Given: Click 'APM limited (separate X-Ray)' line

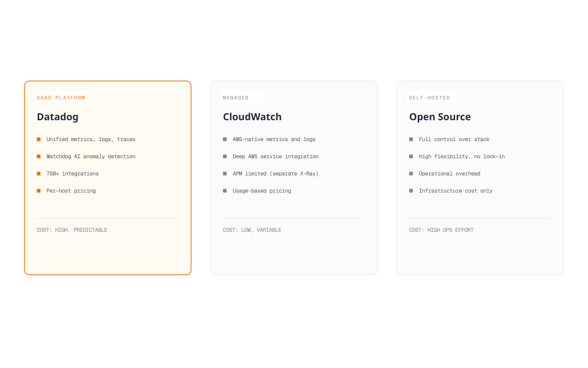Looking at the screenshot, I should tap(276, 174).
